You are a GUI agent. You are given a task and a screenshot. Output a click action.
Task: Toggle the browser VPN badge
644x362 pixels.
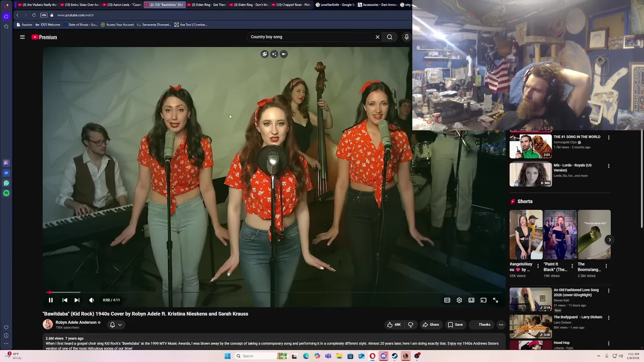[x=44, y=15]
